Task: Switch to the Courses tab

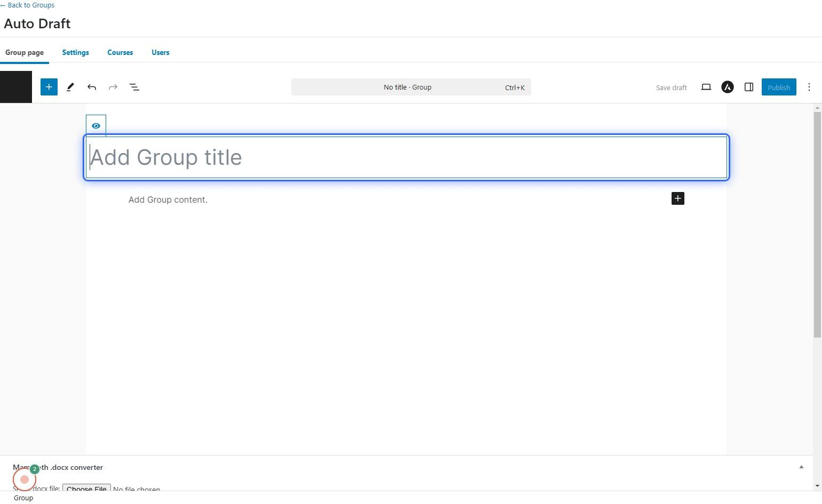Action: coord(120,52)
